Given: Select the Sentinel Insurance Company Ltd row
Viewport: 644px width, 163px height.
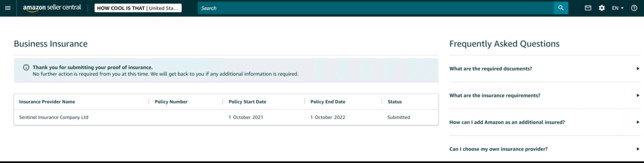Looking at the screenshot, I should click(54, 117).
